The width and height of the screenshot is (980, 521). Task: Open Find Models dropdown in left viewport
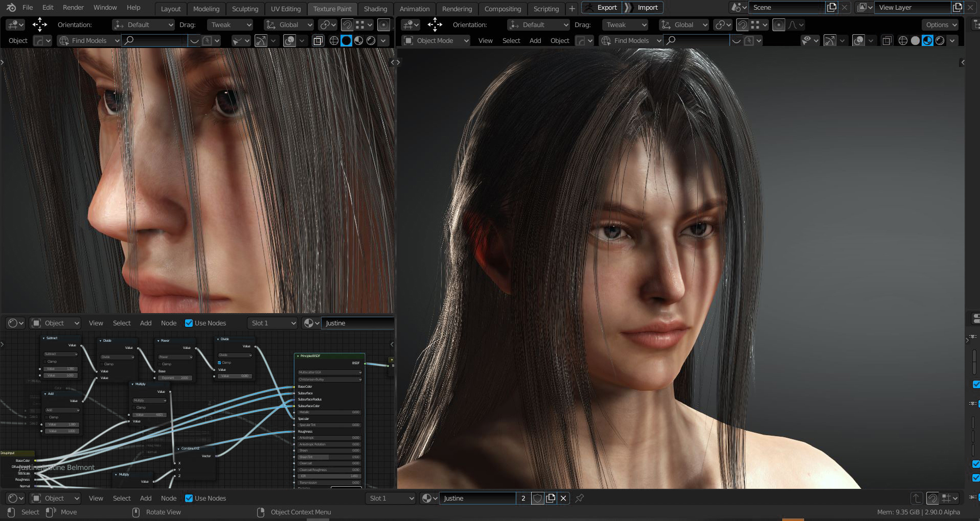click(89, 40)
